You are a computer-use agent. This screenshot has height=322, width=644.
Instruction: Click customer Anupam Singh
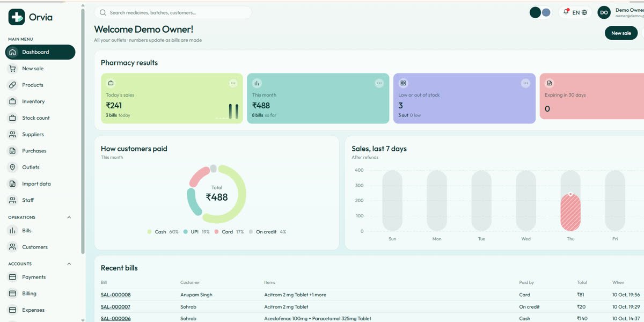pyautogui.click(x=196, y=295)
